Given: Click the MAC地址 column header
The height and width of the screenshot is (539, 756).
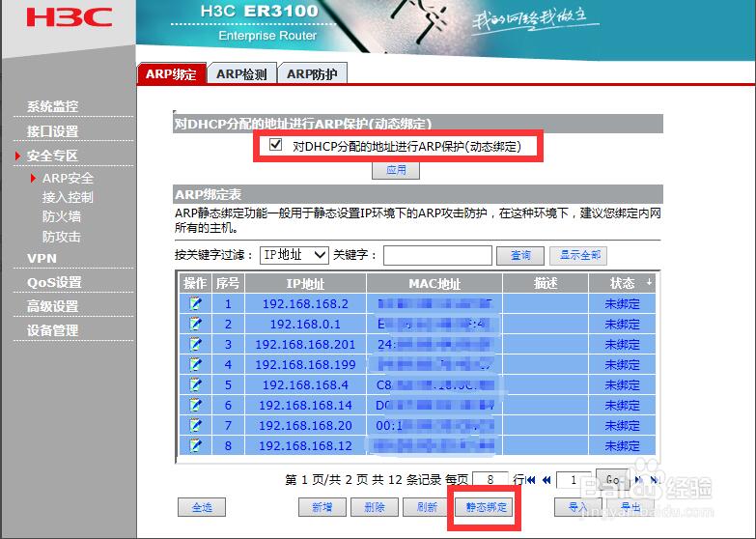Looking at the screenshot, I should [434, 283].
